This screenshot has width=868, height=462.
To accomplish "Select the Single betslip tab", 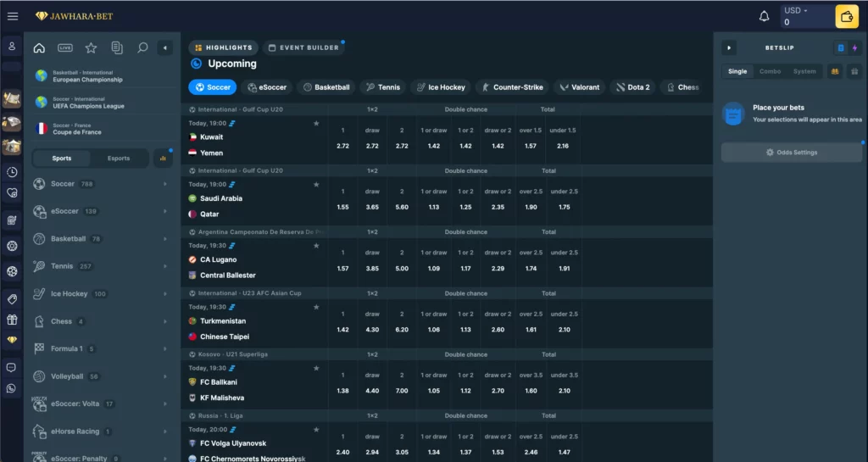I will coord(737,71).
